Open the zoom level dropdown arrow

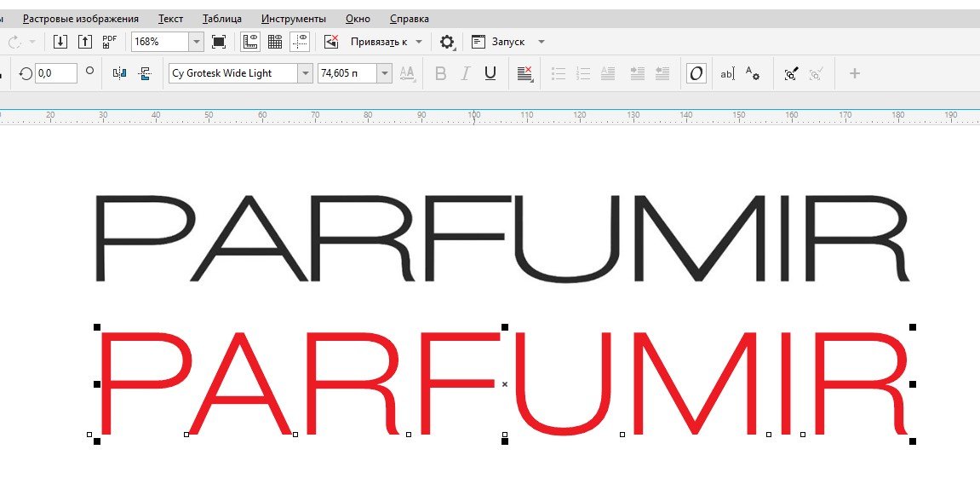[197, 42]
